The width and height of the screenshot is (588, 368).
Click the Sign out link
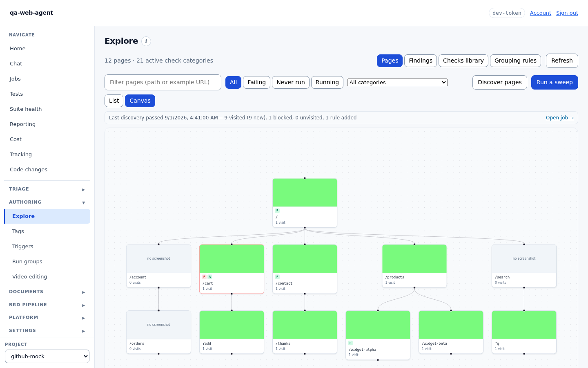pos(567,13)
